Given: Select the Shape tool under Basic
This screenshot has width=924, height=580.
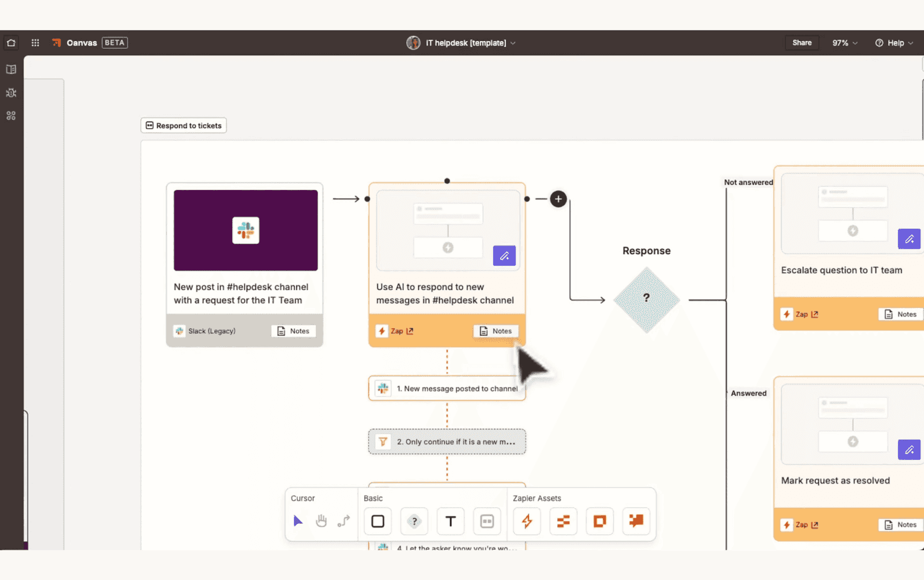Looking at the screenshot, I should tap(377, 520).
